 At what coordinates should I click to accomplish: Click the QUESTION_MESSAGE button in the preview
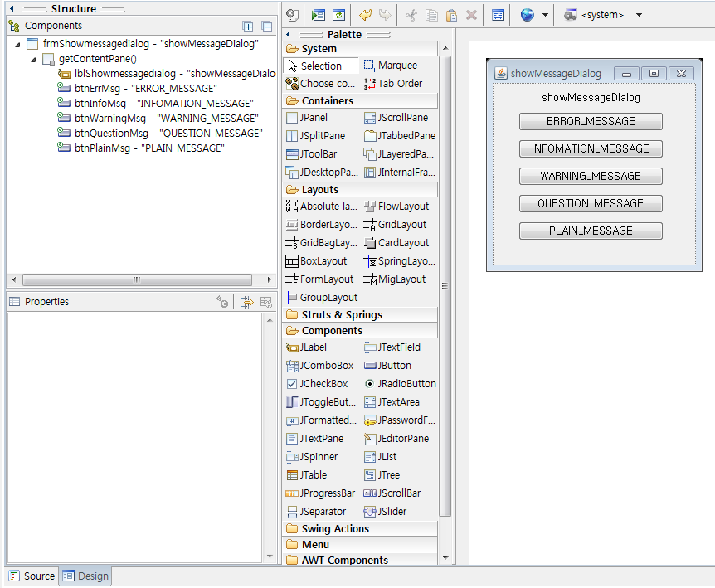tap(591, 203)
